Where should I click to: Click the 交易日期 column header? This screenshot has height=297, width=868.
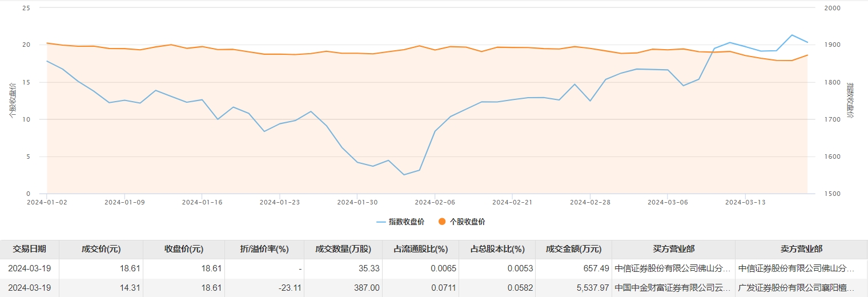tap(30, 249)
